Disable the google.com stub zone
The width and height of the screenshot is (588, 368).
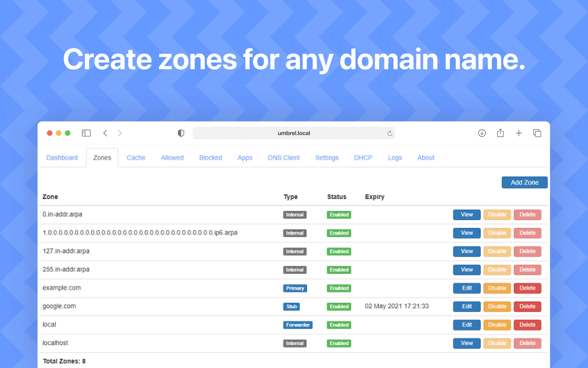coord(497,306)
